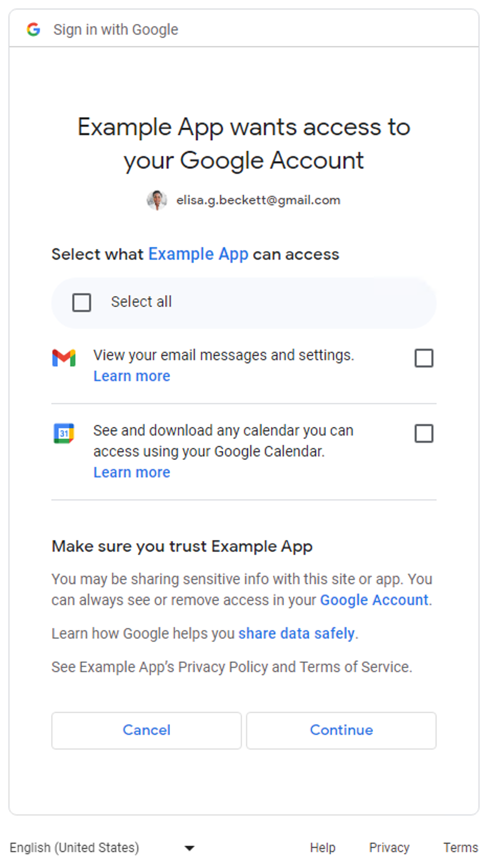Screen dimensions: 489x868
Task: Open the Help menu item
Action: coord(323,848)
